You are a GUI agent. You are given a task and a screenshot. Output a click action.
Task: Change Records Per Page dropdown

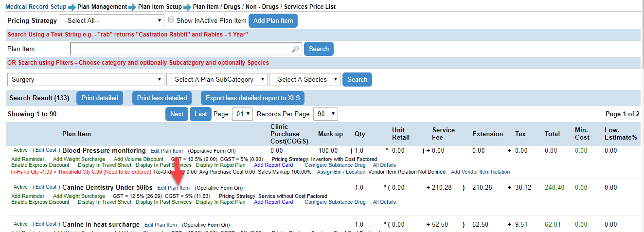click(325, 114)
